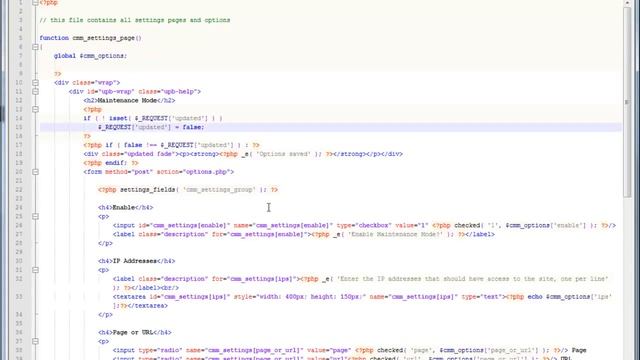Click the 'Page or URL' h4 heading text
Image resolution: width=640 pixels, height=360 pixels.
133,332
